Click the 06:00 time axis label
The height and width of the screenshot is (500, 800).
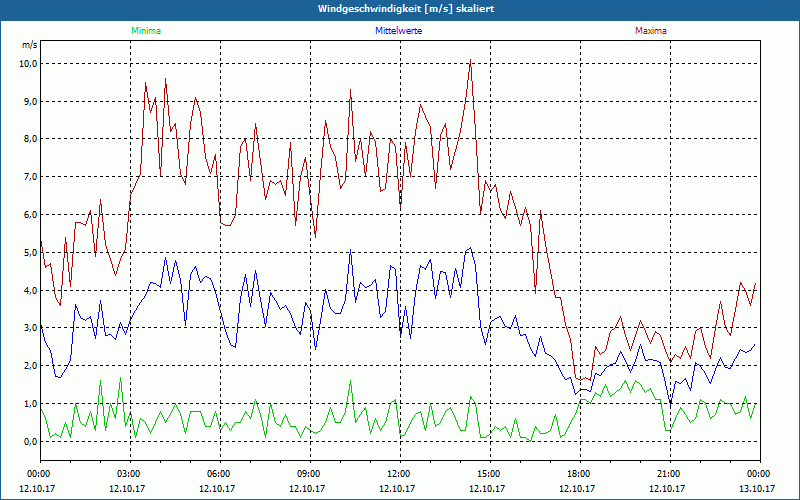point(220,474)
